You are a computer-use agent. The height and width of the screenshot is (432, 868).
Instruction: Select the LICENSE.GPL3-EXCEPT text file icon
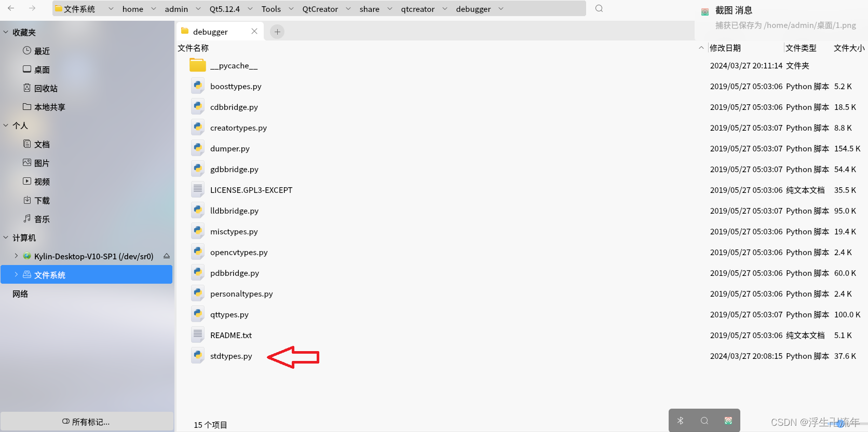[198, 190]
